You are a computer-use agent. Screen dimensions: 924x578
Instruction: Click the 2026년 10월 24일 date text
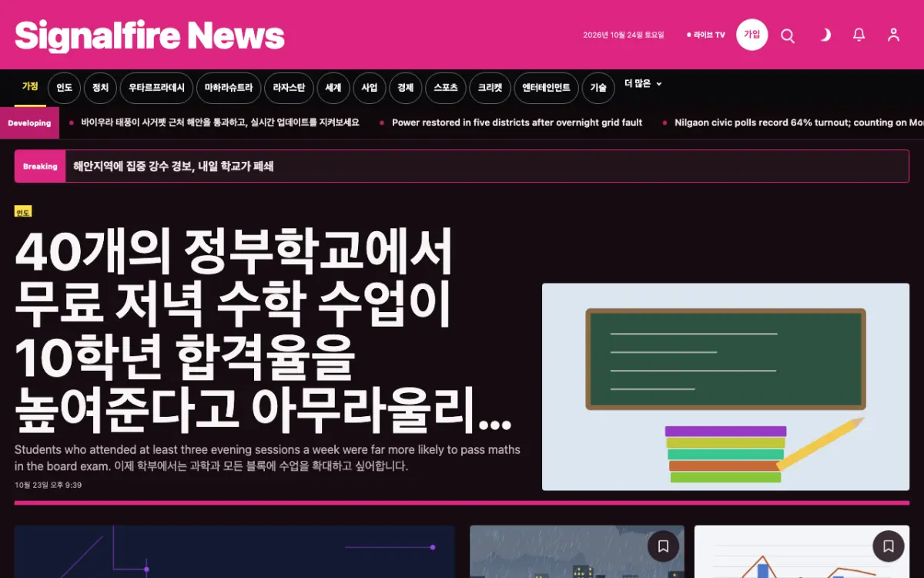coord(624,35)
